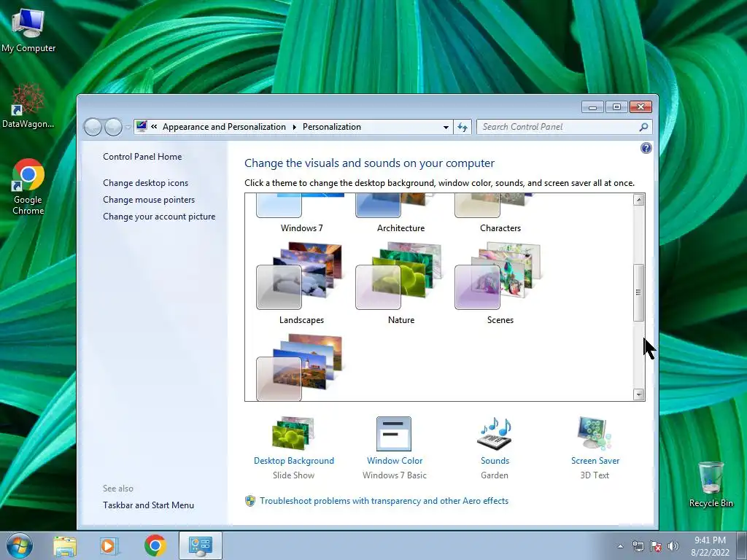Click the date 8/22/2022 in tray
This screenshot has width=747, height=560.
coord(710,553)
